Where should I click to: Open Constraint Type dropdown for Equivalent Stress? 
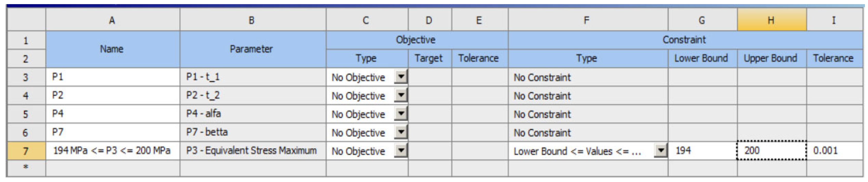pos(660,150)
